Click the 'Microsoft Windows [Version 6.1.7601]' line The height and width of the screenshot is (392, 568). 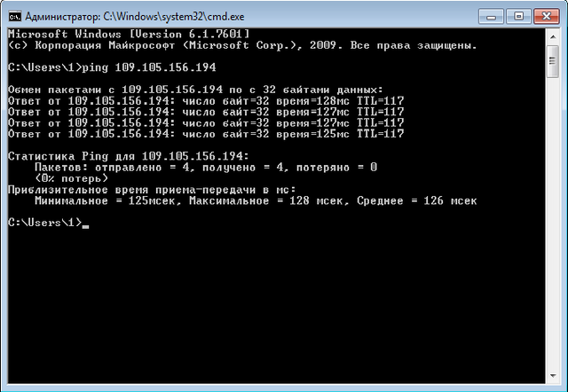pos(135,33)
